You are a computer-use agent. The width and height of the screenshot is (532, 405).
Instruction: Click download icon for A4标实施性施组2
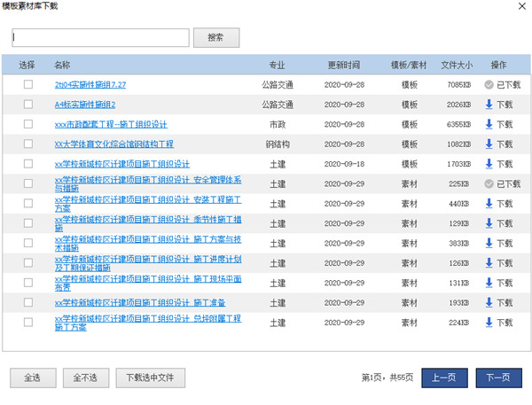[489, 104]
